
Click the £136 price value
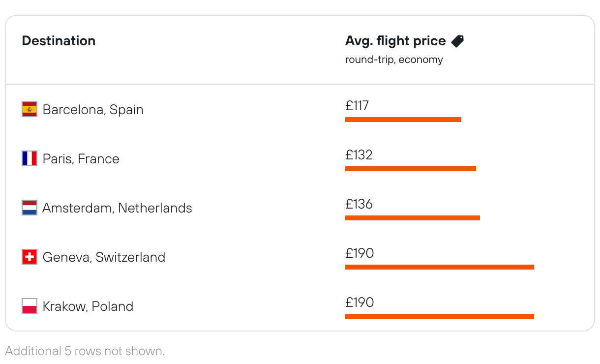(359, 204)
